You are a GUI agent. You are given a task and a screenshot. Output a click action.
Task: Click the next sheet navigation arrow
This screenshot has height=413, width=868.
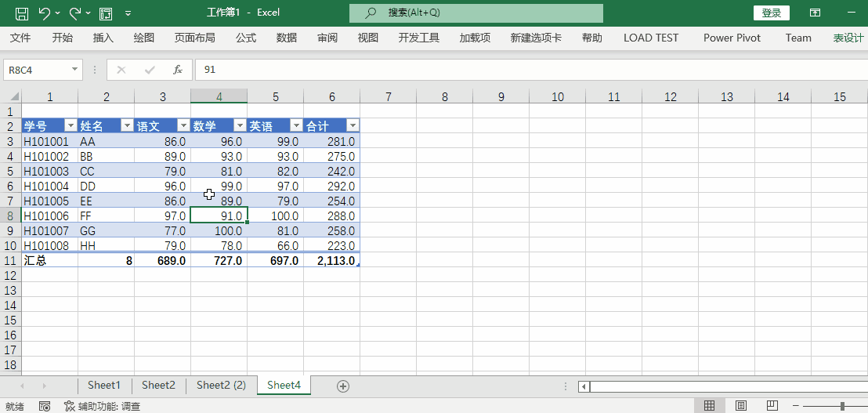click(x=45, y=386)
